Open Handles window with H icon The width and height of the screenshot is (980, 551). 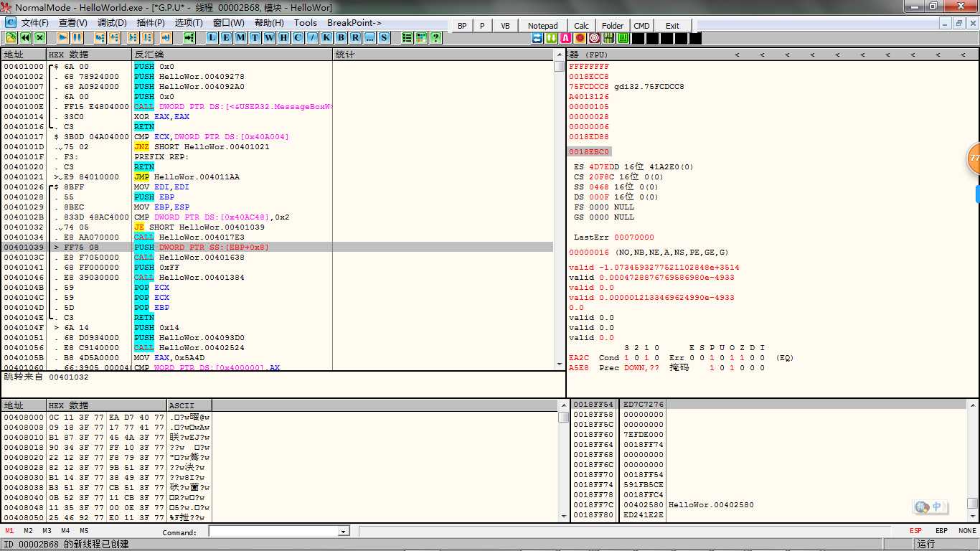[x=284, y=37]
